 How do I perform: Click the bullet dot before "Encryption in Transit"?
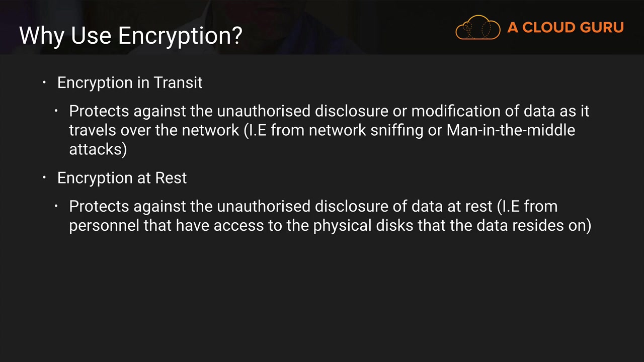click(x=44, y=82)
